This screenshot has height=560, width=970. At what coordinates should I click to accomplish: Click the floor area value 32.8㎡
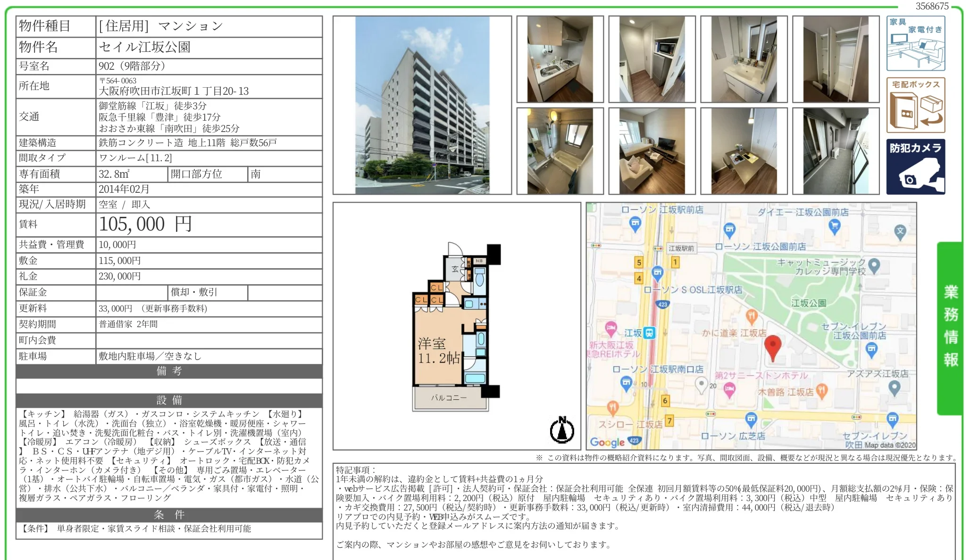(x=114, y=174)
